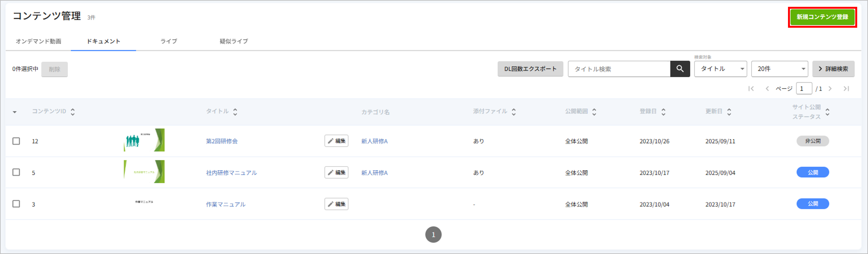The height and width of the screenshot is (254, 868).
Task: Focus the タイトル検索 input field
Action: tap(619, 69)
